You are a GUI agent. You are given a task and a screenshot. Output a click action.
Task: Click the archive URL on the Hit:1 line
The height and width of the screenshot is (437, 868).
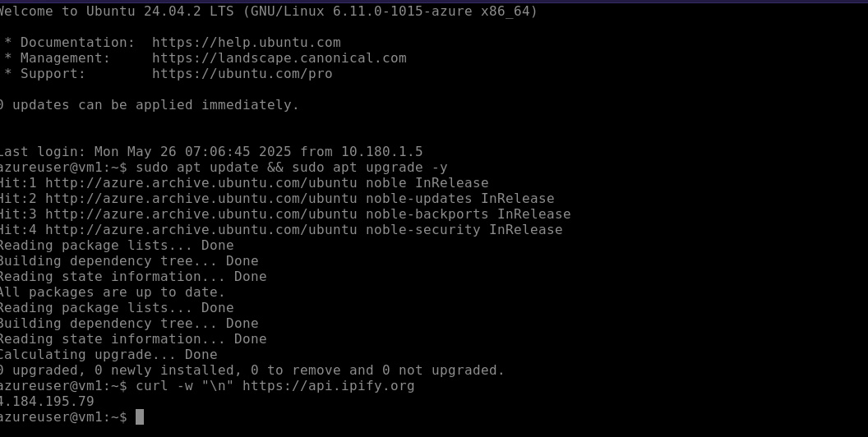pyautogui.click(x=201, y=182)
